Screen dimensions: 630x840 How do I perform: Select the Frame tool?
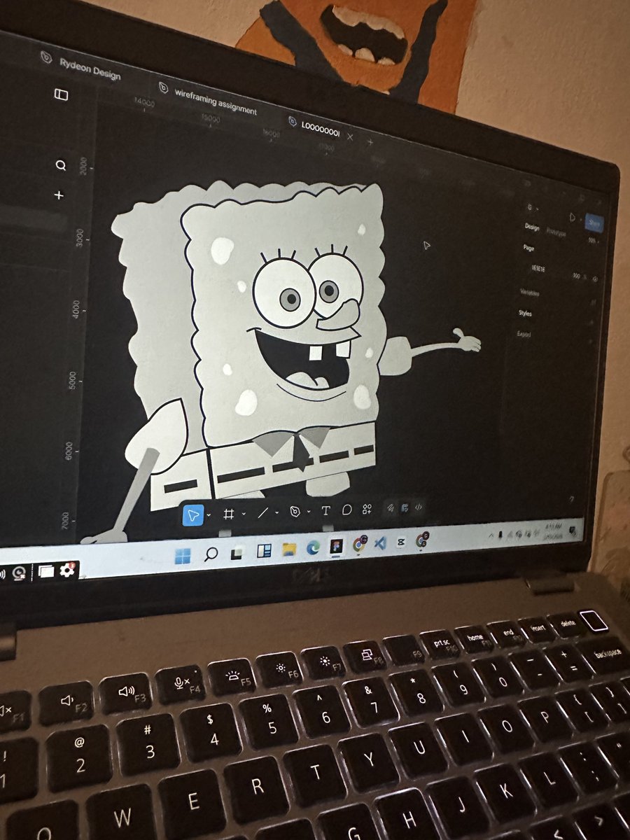pyautogui.click(x=228, y=514)
